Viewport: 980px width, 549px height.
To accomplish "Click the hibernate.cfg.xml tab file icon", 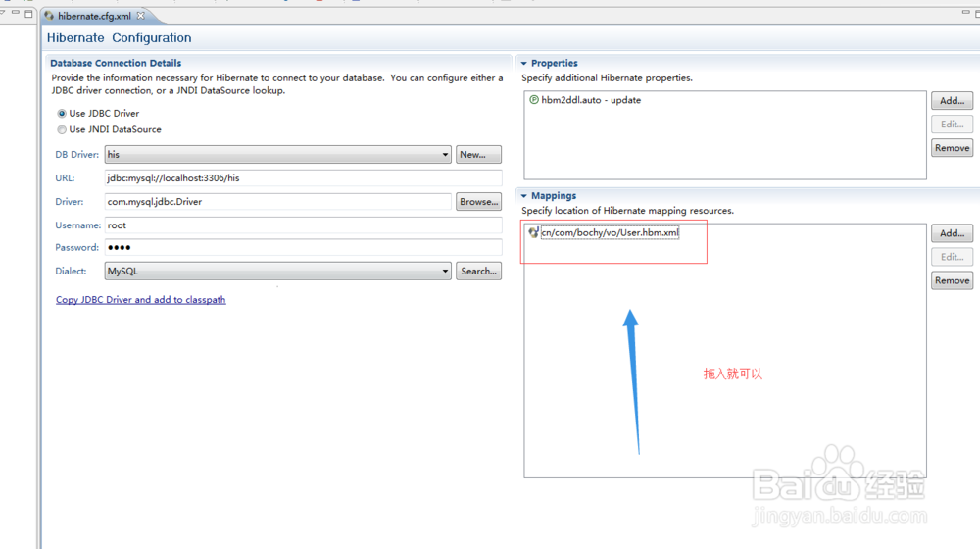I will click(49, 16).
